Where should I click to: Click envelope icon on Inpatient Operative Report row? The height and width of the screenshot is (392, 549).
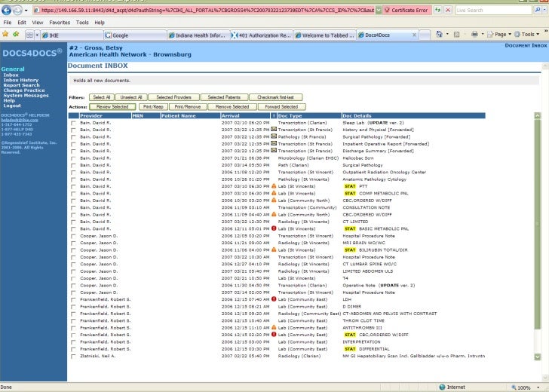(x=274, y=143)
